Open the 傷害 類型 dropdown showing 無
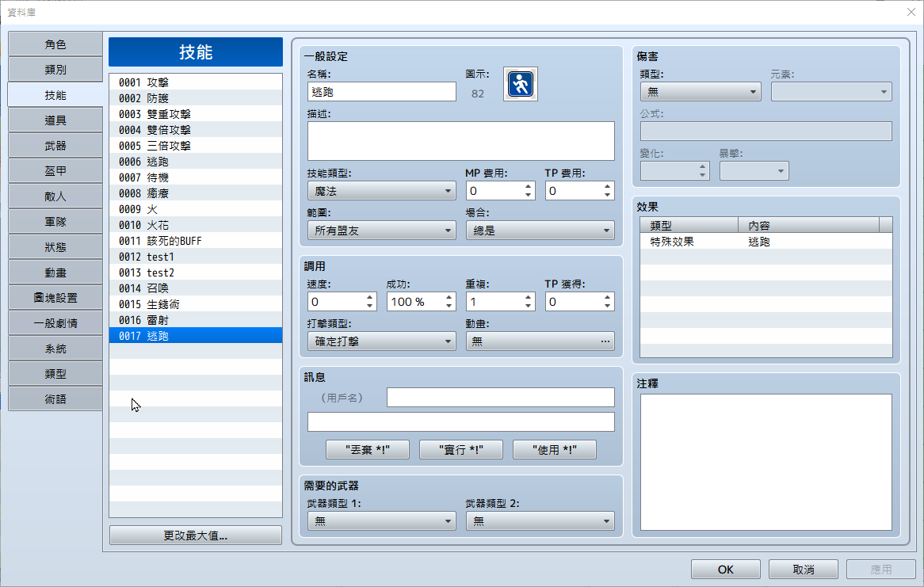Screen dimensions: 924x587 click(701, 91)
